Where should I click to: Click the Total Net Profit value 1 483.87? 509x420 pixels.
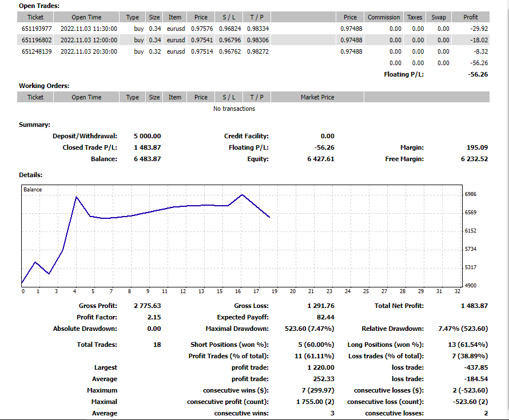point(474,306)
